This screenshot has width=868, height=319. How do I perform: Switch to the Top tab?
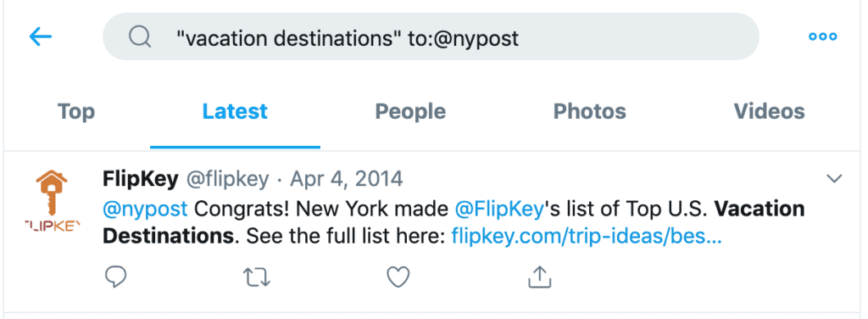coord(76,111)
